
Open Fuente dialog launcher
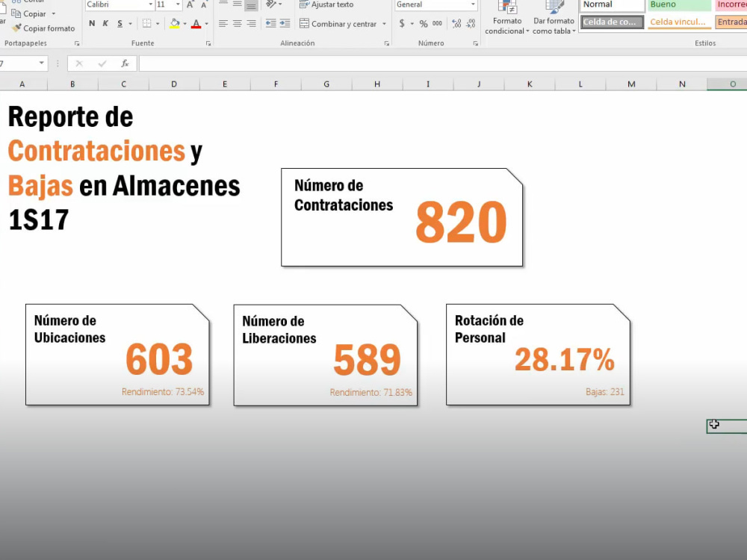pos(208,43)
